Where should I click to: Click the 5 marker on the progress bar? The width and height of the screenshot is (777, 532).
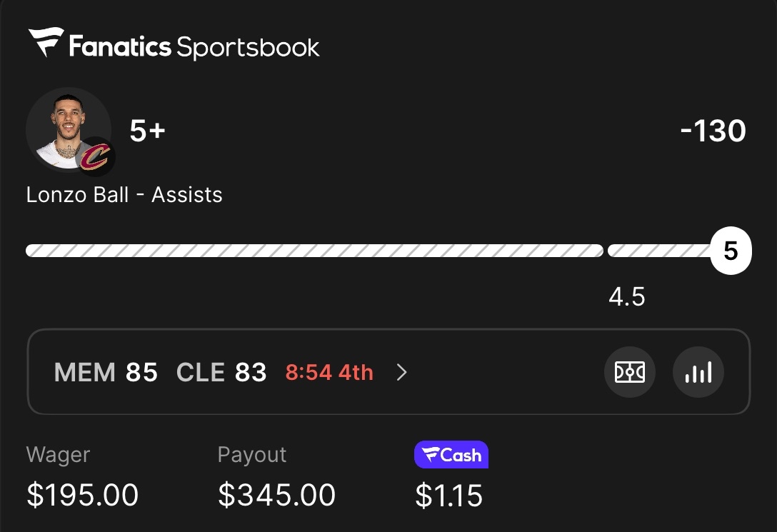(x=731, y=251)
